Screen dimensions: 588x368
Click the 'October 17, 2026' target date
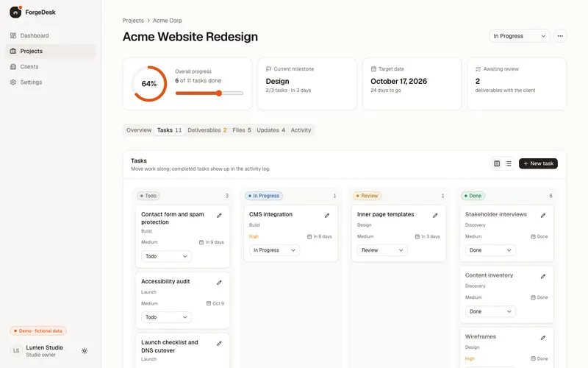point(398,82)
